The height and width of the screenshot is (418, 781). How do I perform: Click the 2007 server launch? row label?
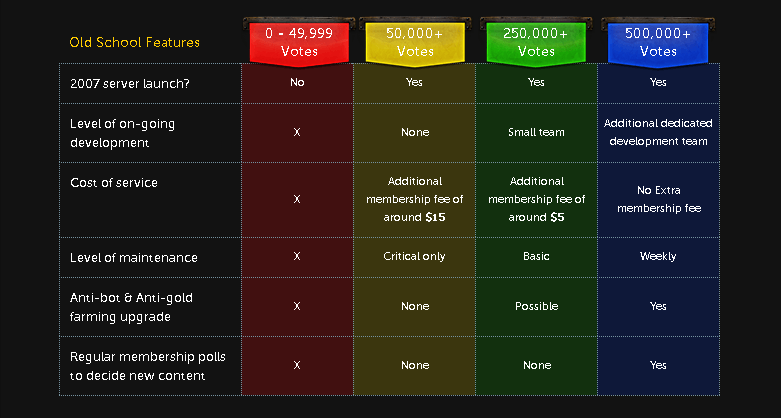(130, 83)
